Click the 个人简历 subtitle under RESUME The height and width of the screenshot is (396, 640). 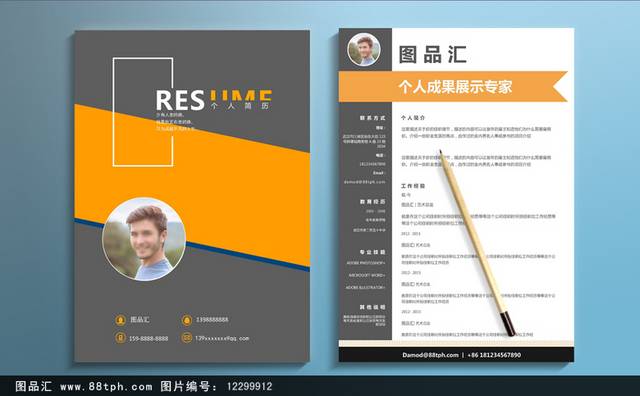(x=240, y=106)
